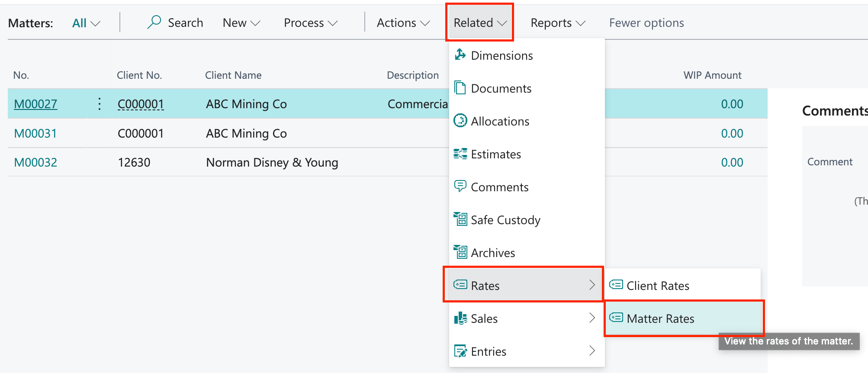Open the All view filter dropdown

86,23
